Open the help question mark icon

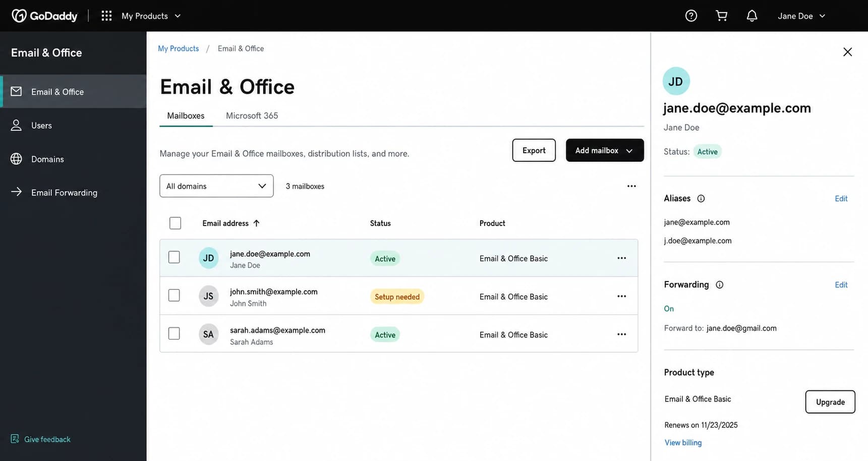(x=691, y=16)
